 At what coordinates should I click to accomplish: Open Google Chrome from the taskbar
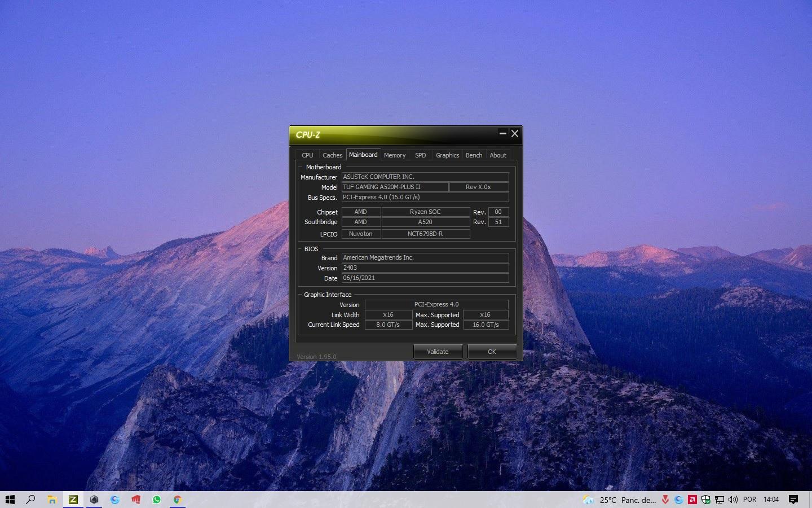178,500
